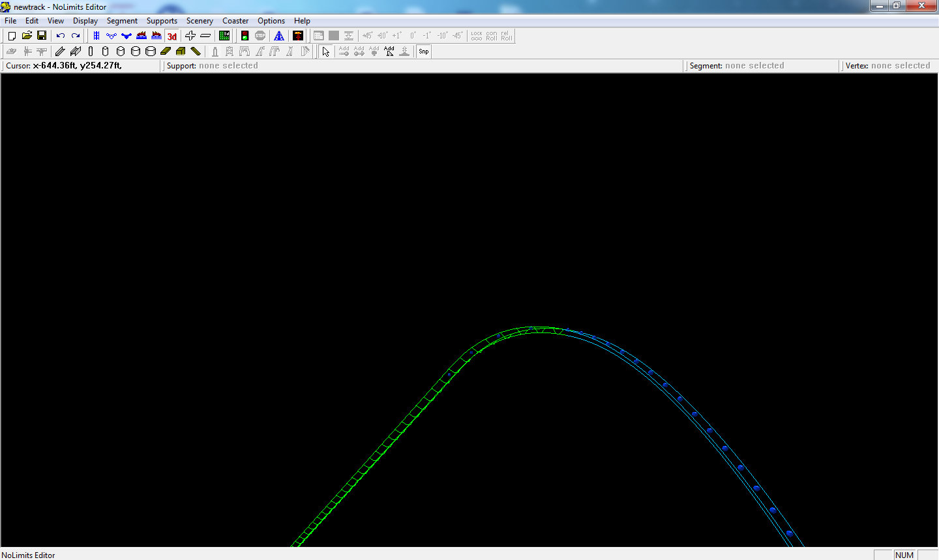Open the Options menu
Viewport: 939px width, 560px height.
click(x=271, y=21)
